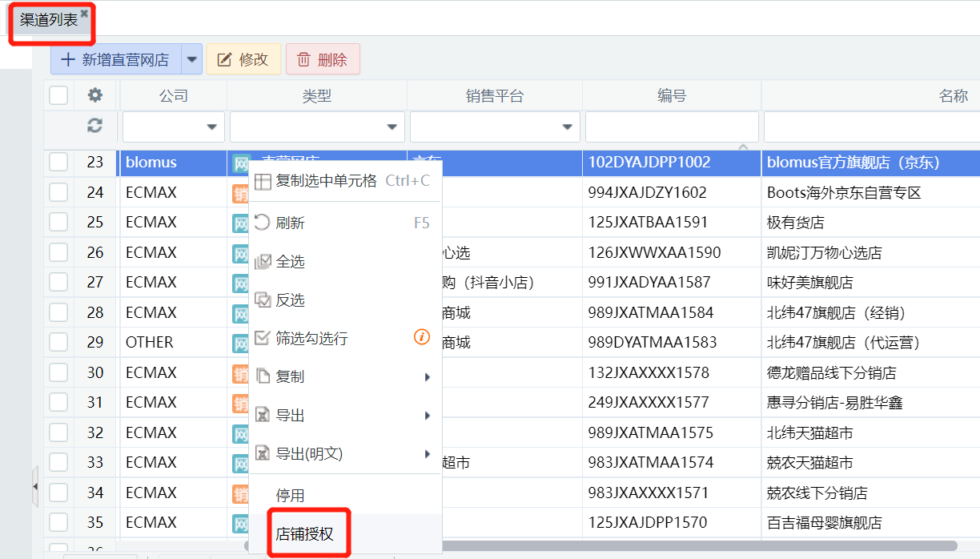Click the 删除 delete button
980x559 pixels.
pyautogui.click(x=323, y=59)
